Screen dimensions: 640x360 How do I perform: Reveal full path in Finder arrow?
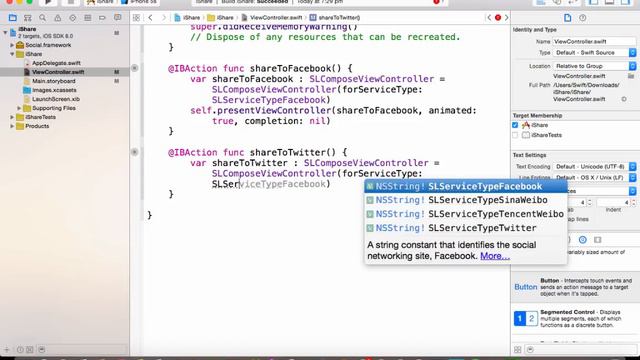[624, 99]
